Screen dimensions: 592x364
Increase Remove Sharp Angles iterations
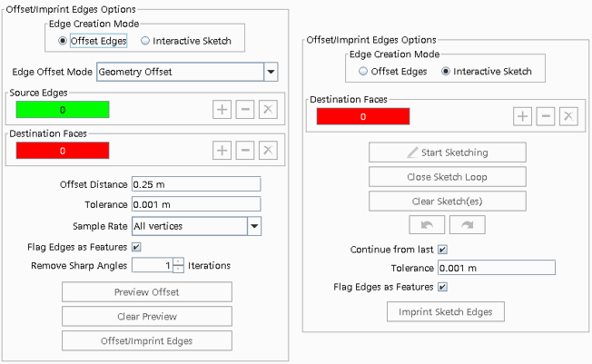178,262
